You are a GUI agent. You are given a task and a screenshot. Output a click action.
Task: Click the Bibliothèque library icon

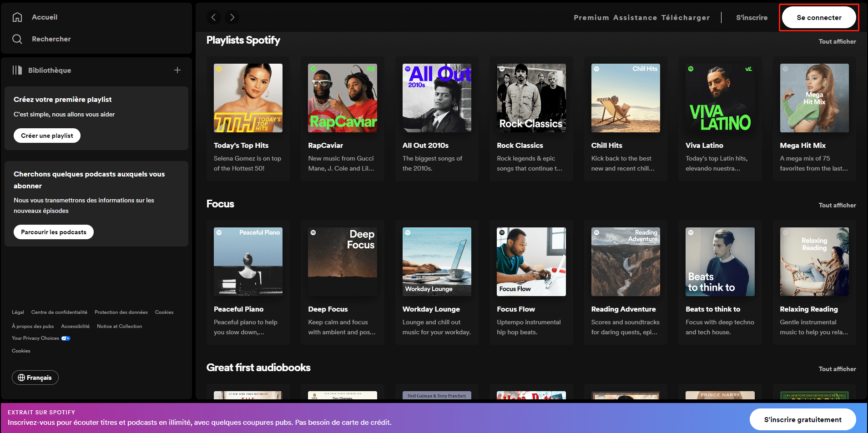[17, 70]
